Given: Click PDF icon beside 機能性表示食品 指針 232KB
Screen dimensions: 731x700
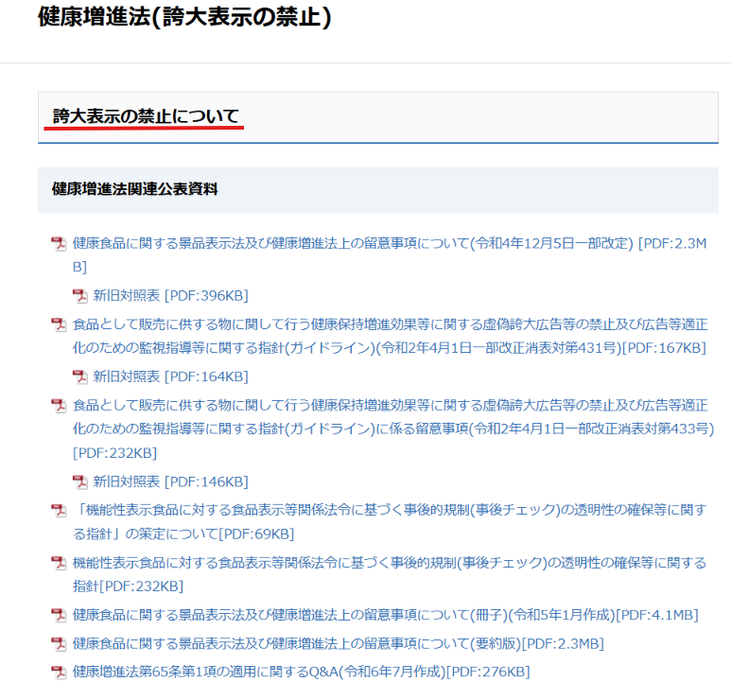Looking at the screenshot, I should (x=59, y=564).
